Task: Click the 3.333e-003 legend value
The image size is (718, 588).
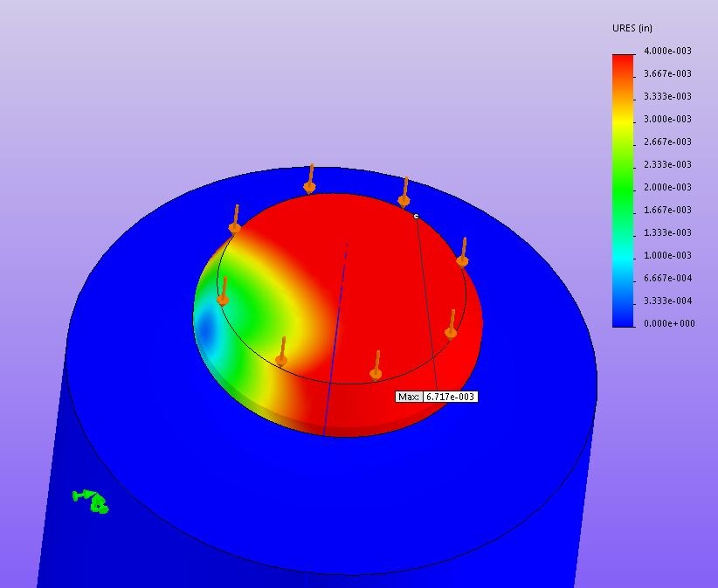Action: click(667, 96)
